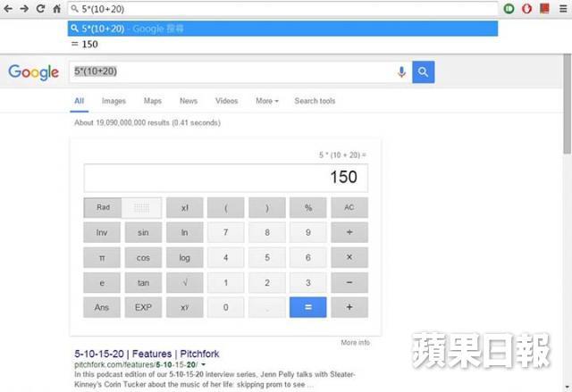Click the calculator 7 key

pos(226,232)
